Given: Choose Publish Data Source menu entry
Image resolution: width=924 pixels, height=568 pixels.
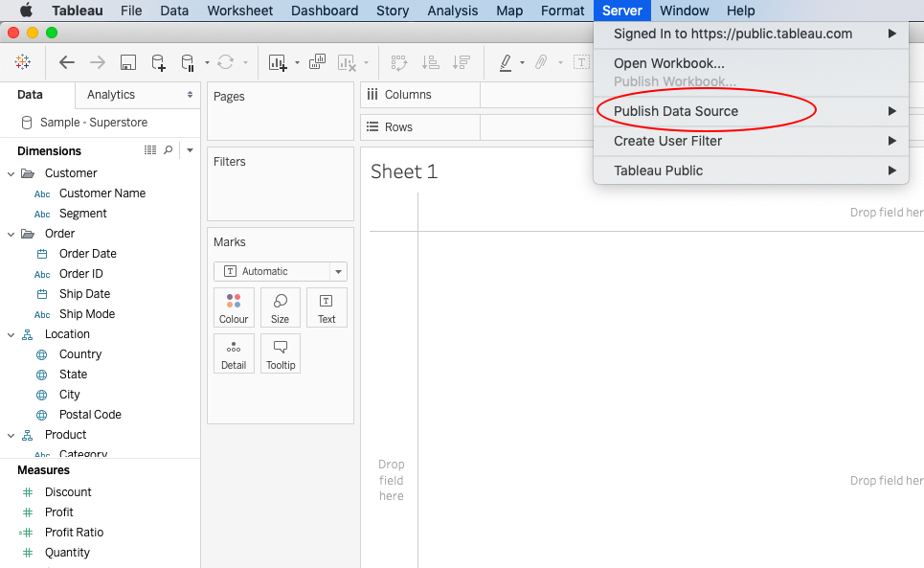Looking at the screenshot, I should (x=751, y=111).
